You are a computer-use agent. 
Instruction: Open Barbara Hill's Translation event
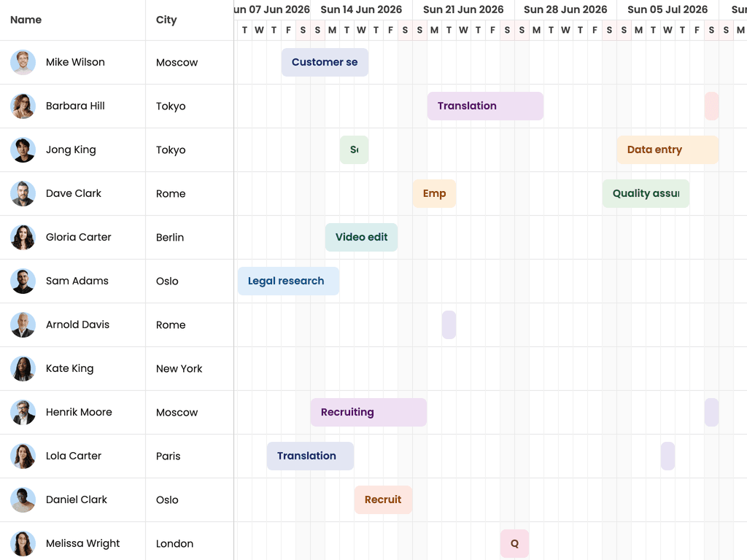click(x=485, y=106)
